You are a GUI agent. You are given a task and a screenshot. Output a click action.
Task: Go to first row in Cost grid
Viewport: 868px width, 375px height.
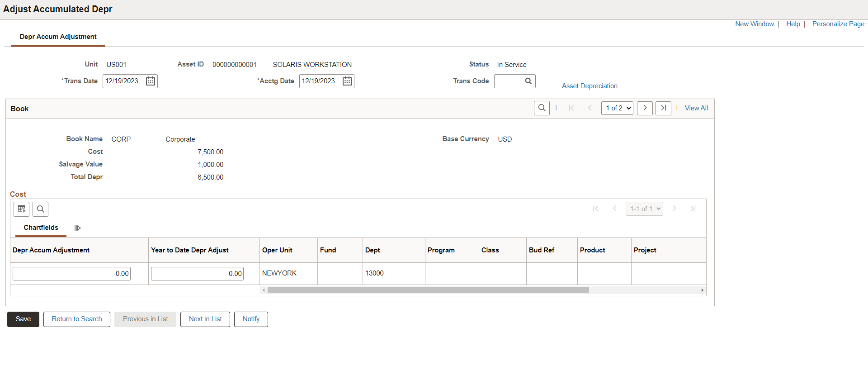click(x=596, y=209)
